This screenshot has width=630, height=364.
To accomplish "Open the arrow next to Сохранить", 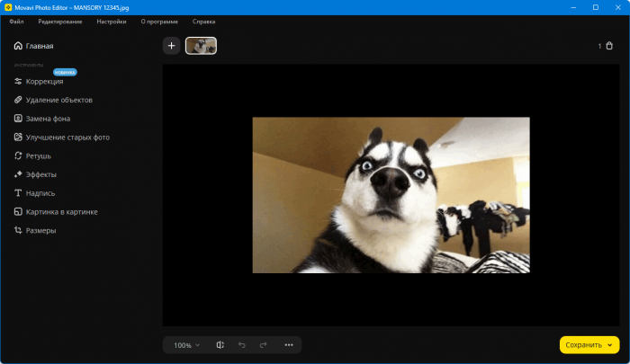I will 611,345.
